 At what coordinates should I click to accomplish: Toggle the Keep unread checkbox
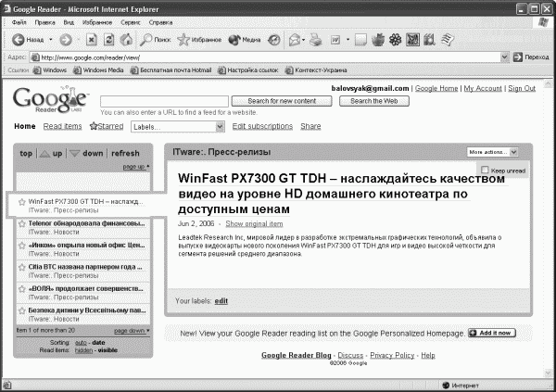485,170
